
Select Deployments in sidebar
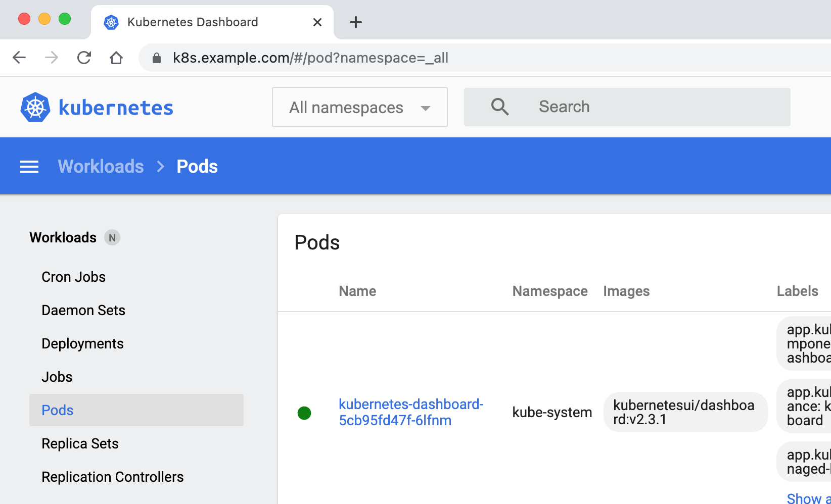[82, 343]
